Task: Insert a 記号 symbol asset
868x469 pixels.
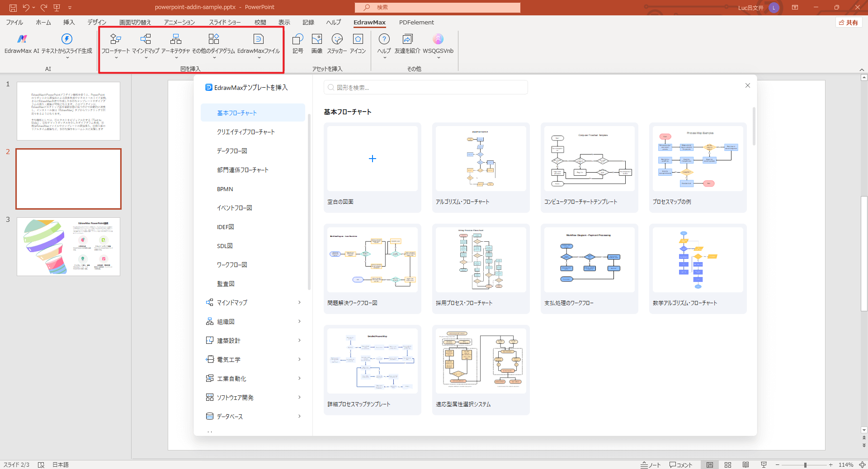Action: tap(298, 44)
